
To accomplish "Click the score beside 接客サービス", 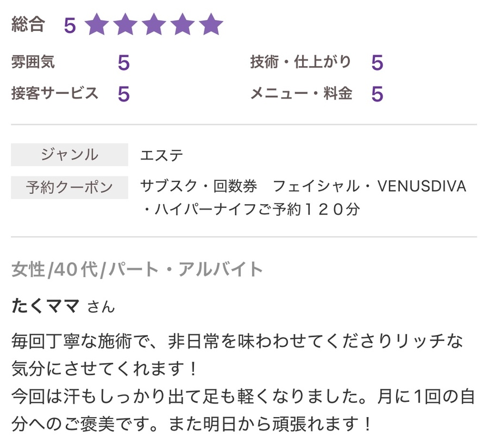I will (x=123, y=94).
